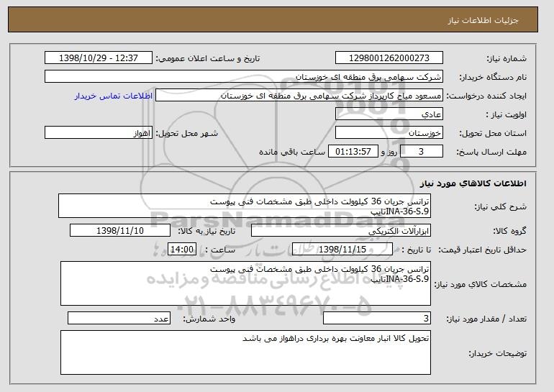Click the label گروه کالا
This screenshot has width=554, height=392.
coord(510,231)
